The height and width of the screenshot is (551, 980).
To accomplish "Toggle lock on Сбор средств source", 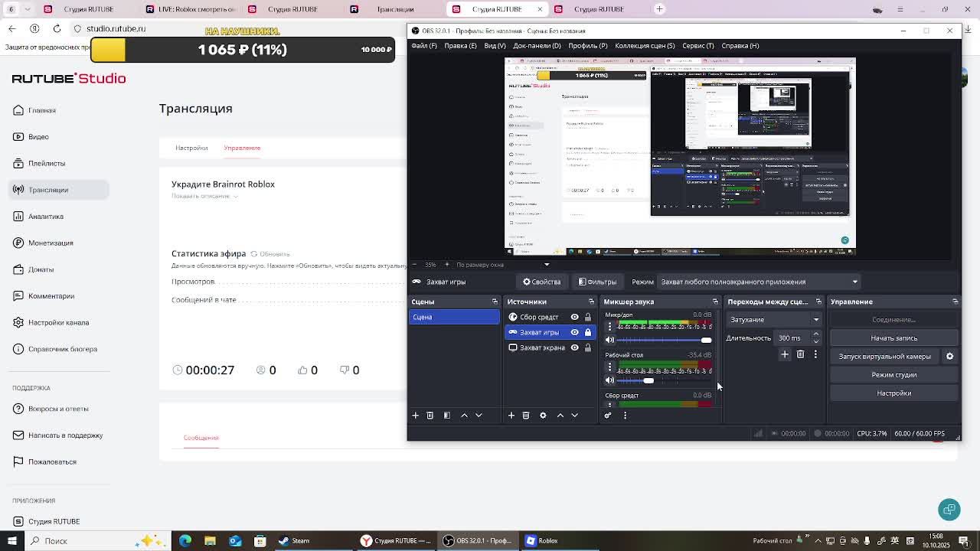I will (588, 318).
